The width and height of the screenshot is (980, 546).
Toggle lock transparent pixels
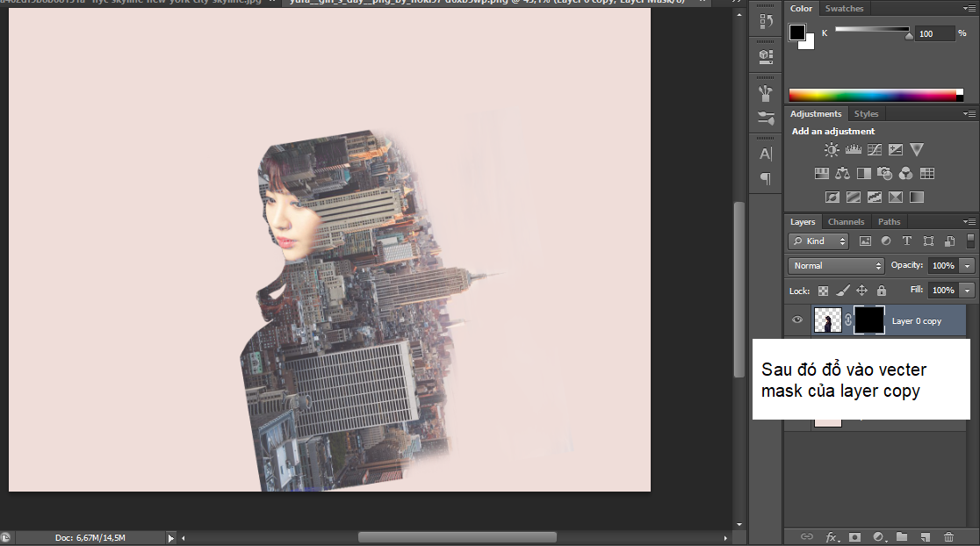(x=824, y=291)
